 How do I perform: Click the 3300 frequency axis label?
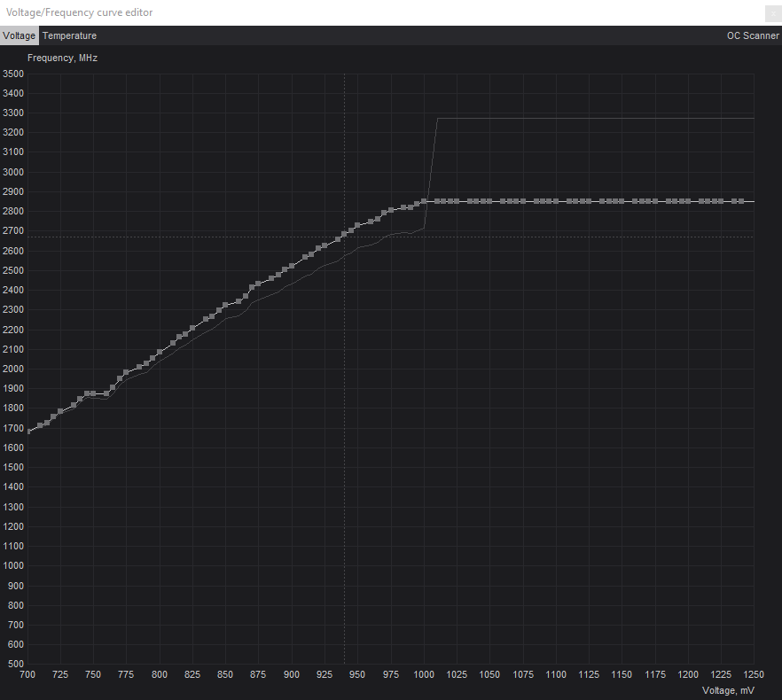[13, 113]
